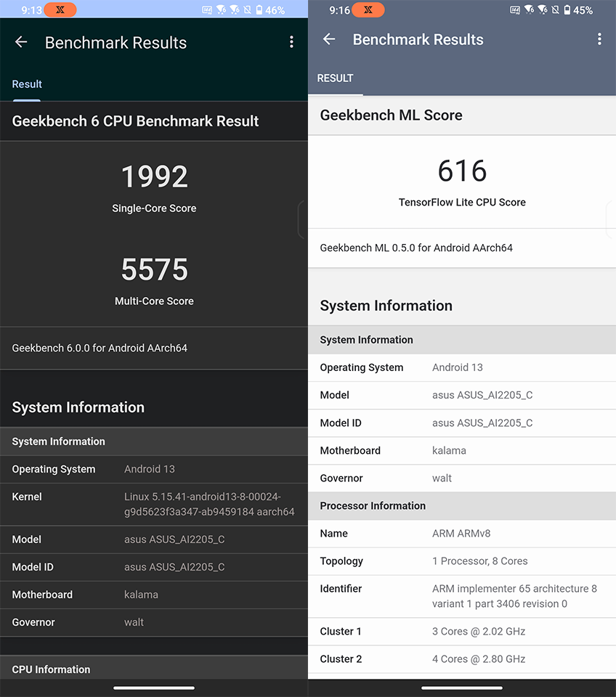Tap keyboard icon in right status bar
This screenshot has width=616, height=697.
pyautogui.click(x=514, y=9)
